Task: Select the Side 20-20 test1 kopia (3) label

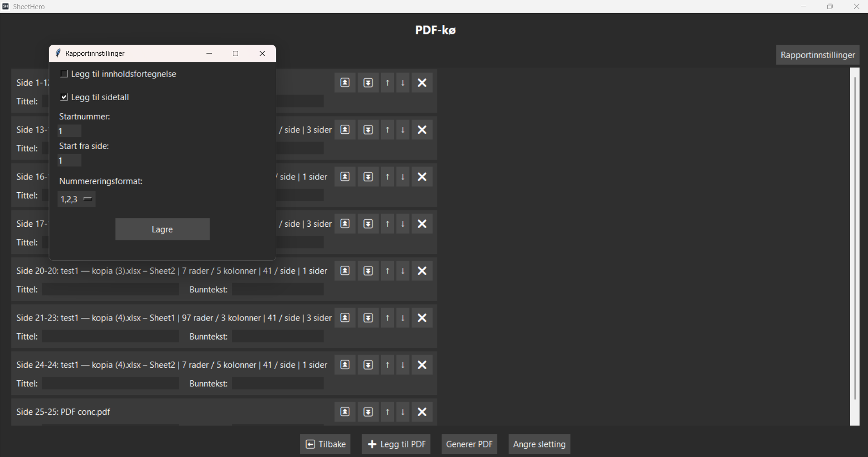Action: (172, 271)
